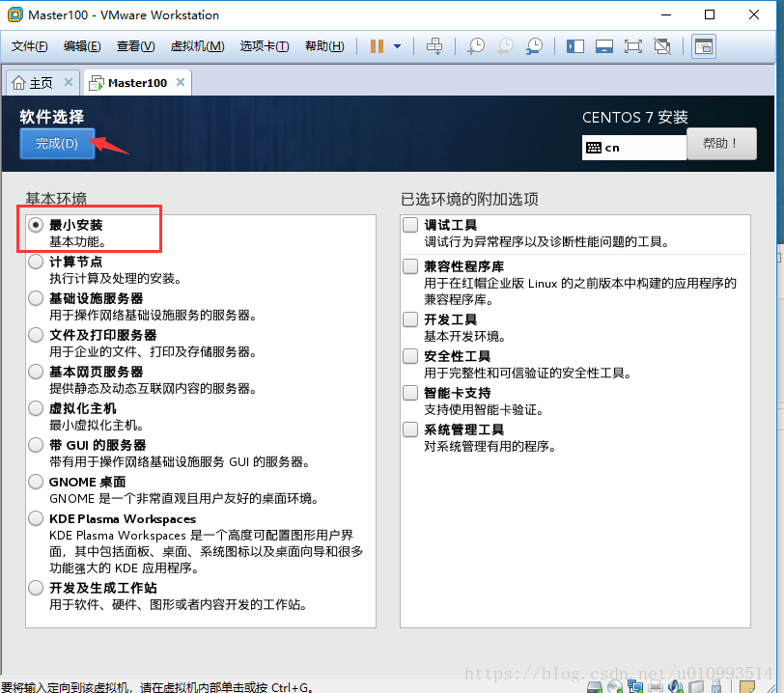
Task: Click the CD/DVD drive status icon
Action: pyautogui.click(x=615, y=687)
